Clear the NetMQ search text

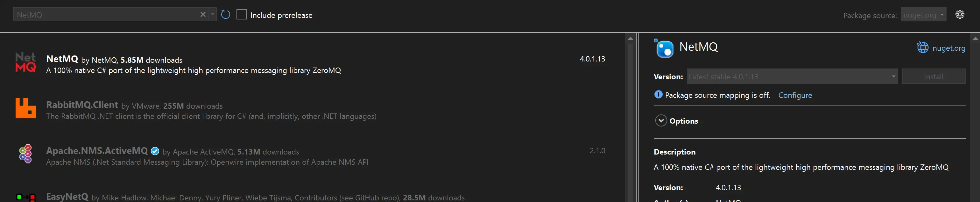(x=203, y=15)
